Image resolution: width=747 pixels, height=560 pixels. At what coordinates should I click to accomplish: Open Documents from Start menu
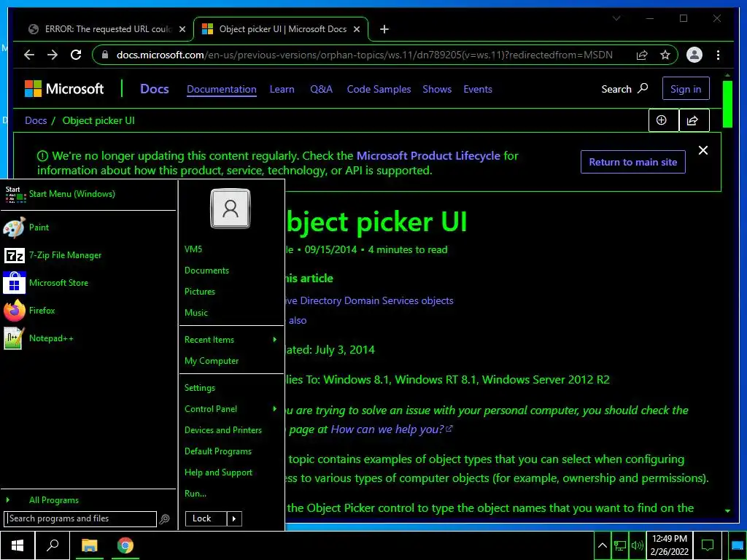(x=206, y=271)
